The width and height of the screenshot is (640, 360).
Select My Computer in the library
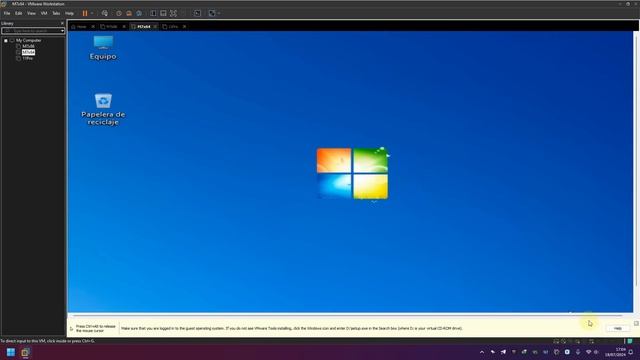[28, 40]
